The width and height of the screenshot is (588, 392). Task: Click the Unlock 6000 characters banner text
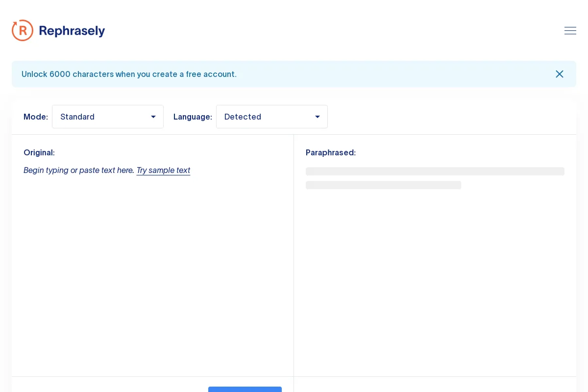pyautogui.click(x=129, y=74)
